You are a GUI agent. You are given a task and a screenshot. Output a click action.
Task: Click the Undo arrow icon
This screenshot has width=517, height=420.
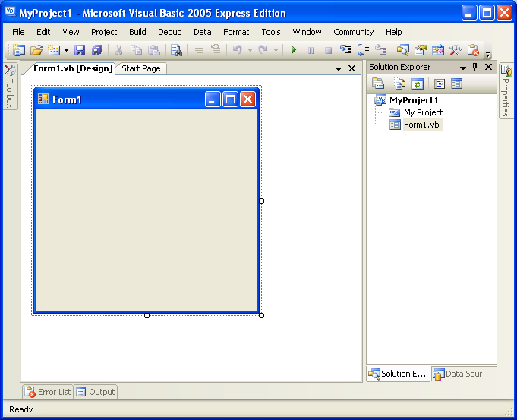point(238,50)
